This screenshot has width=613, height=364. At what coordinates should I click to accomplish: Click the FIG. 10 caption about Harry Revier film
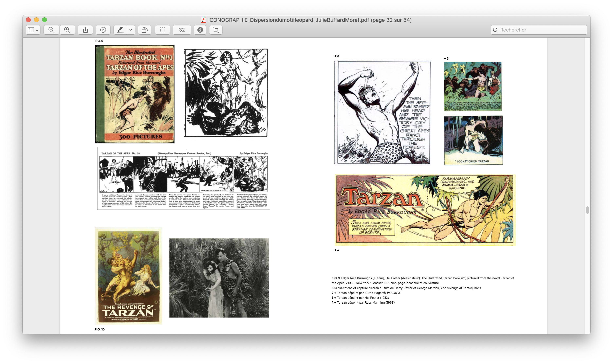coord(406,288)
